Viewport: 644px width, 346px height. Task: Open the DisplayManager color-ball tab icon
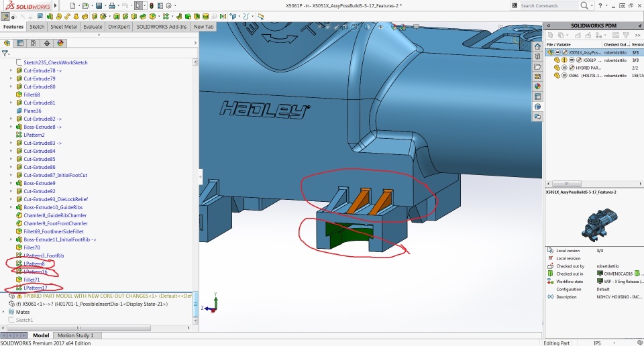(x=60, y=43)
